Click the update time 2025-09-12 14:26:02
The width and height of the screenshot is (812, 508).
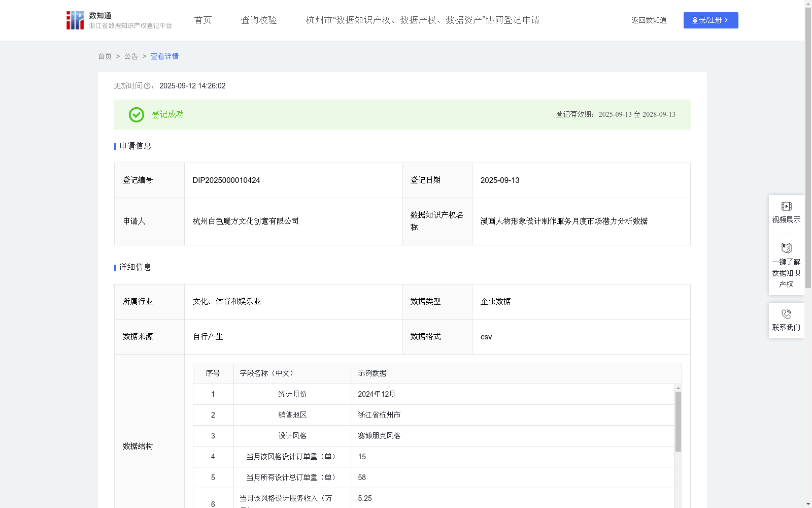pyautogui.click(x=192, y=86)
